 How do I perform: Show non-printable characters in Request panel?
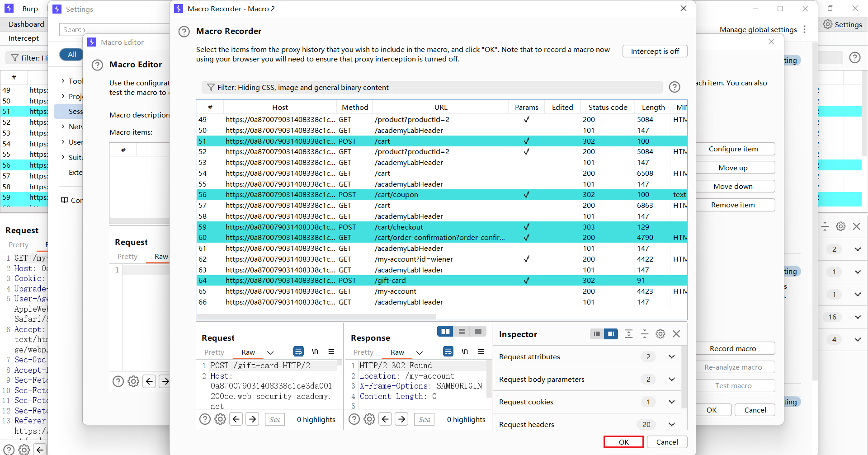tap(315, 352)
